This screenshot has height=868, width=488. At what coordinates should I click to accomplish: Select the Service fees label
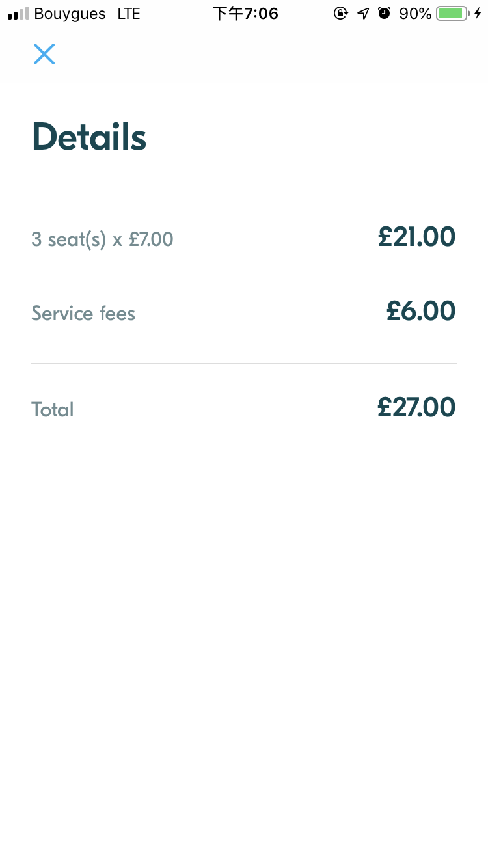[x=83, y=314]
